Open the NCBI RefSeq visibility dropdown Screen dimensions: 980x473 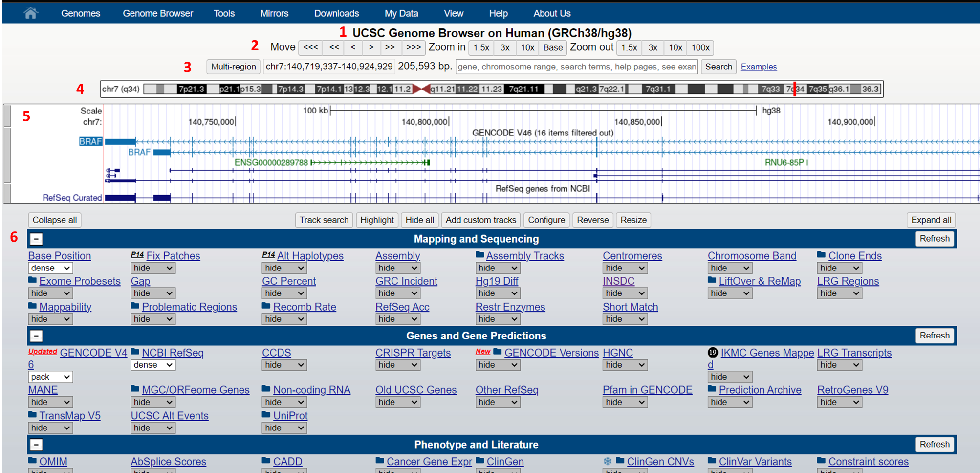coord(152,365)
